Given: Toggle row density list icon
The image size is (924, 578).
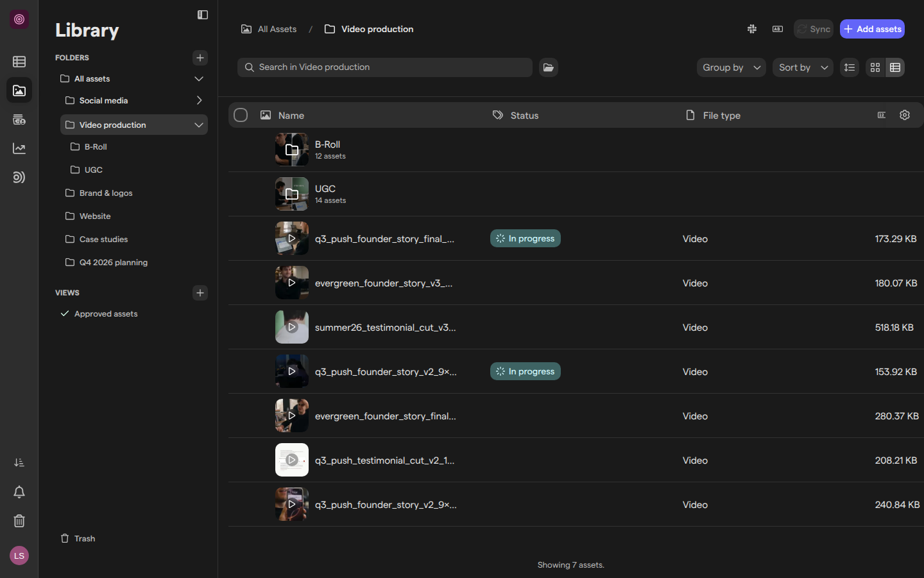Looking at the screenshot, I should pyautogui.click(x=850, y=67).
